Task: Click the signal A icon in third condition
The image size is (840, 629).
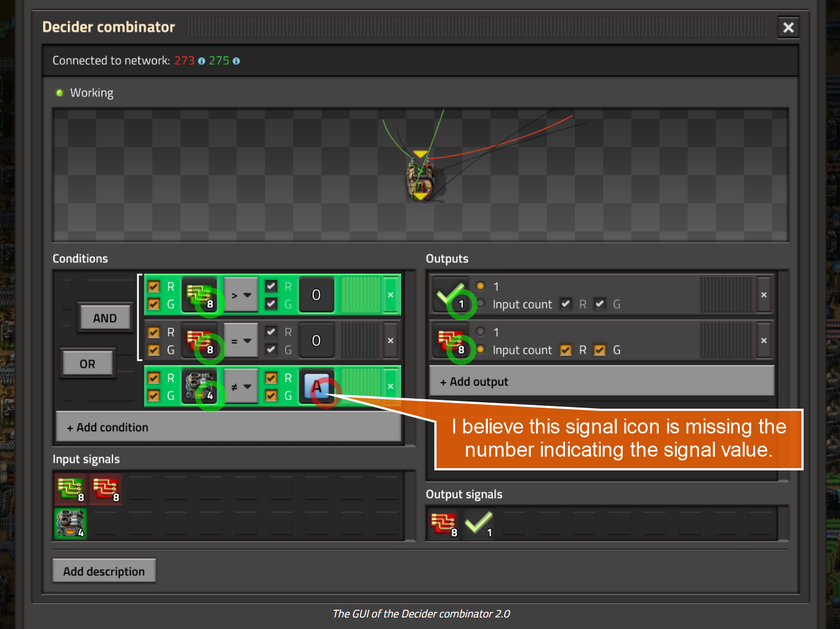Action: (x=316, y=386)
